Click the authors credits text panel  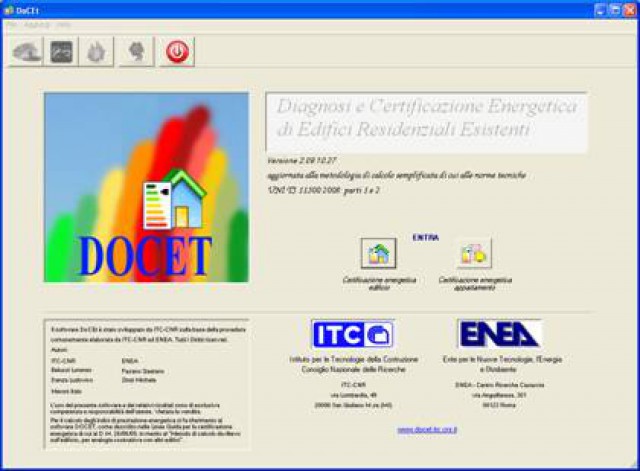pos(147,384)
